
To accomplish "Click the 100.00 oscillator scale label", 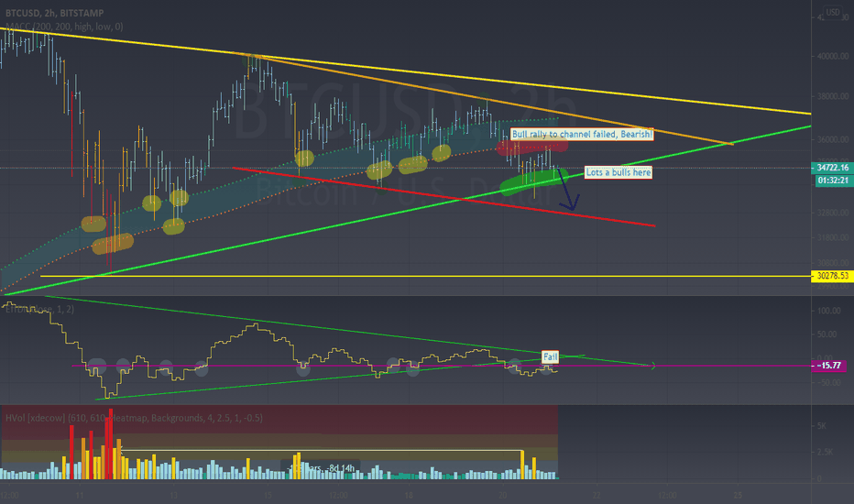I will click(x=828, y=311).
